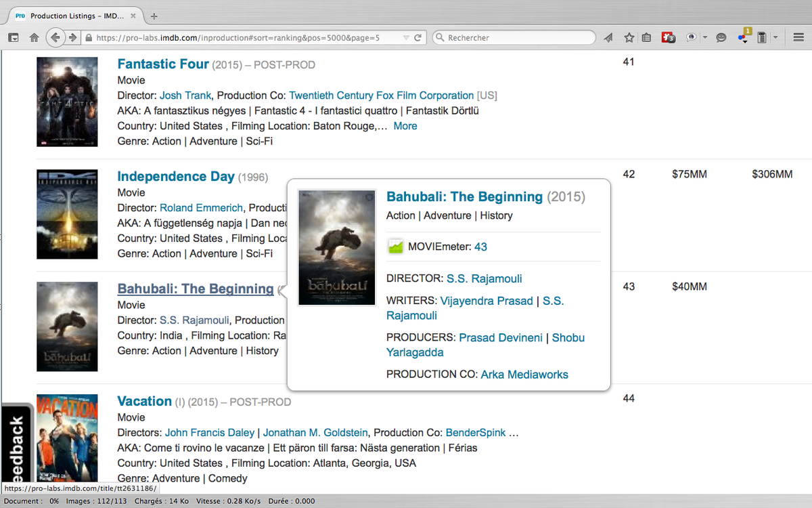812x508 pixels.
Task: Open the Independence Day title link
Action: (176, 176)
